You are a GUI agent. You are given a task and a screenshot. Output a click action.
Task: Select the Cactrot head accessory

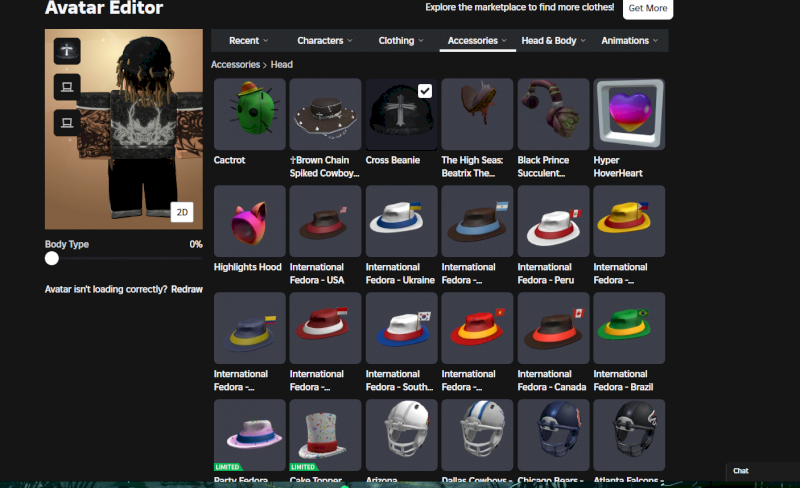249,114
